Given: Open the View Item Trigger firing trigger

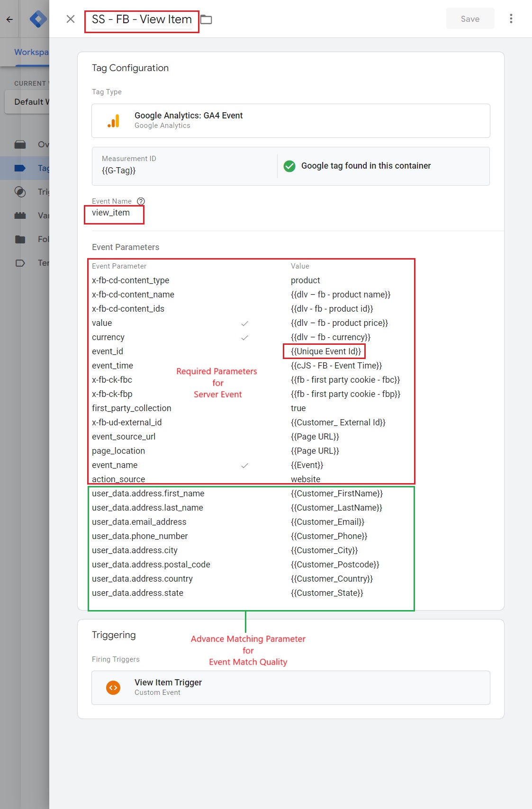Looking at the screenshot, I should tap(290, 688).
